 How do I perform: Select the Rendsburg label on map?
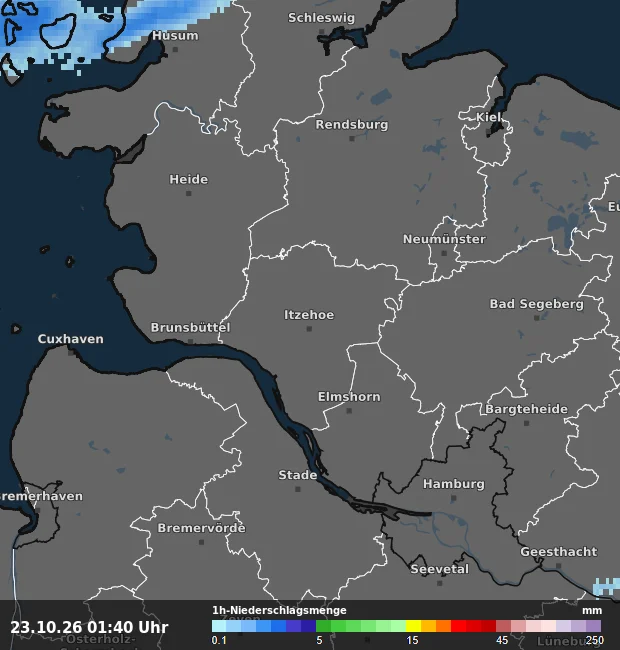coord(352,124)
